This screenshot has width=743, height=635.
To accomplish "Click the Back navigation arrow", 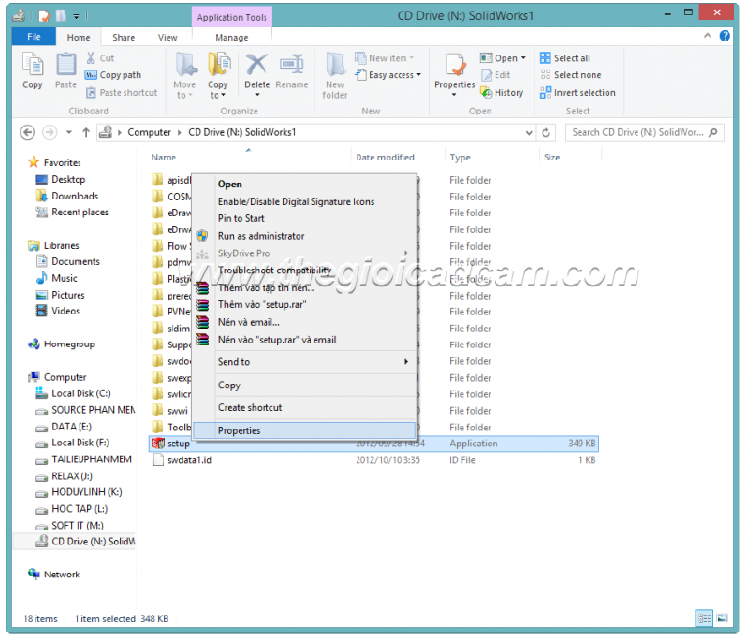I will [x=27, y=132].
